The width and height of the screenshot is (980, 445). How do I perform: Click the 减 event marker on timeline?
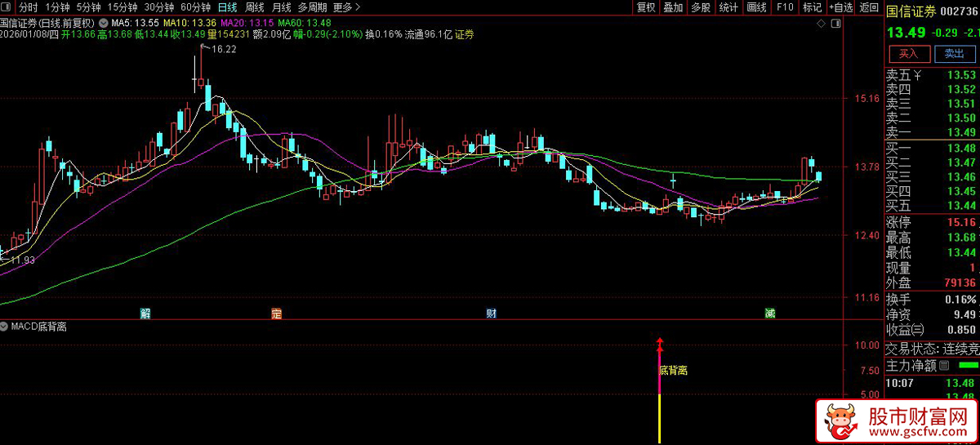769,314
